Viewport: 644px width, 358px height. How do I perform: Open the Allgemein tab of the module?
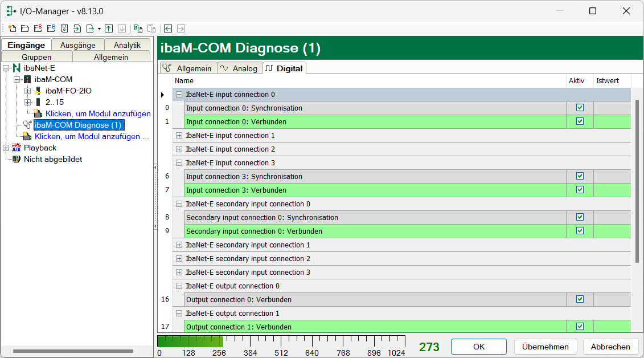(x=188, y=68)
